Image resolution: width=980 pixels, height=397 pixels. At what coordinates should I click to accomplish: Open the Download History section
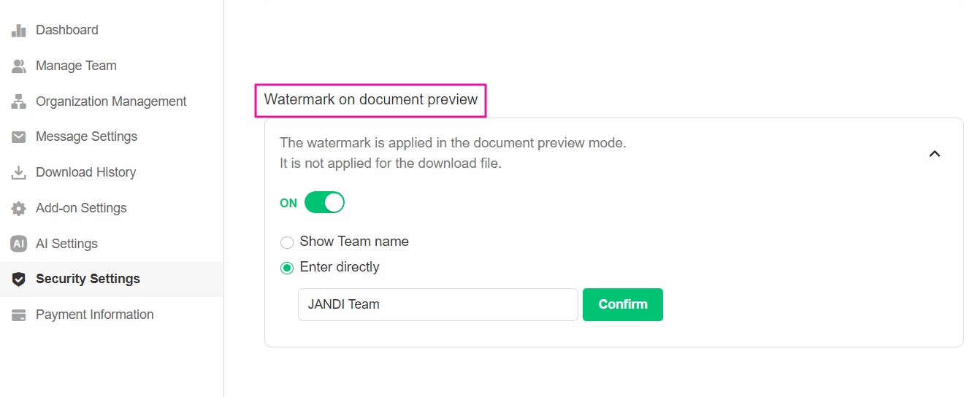coord(85,173)
